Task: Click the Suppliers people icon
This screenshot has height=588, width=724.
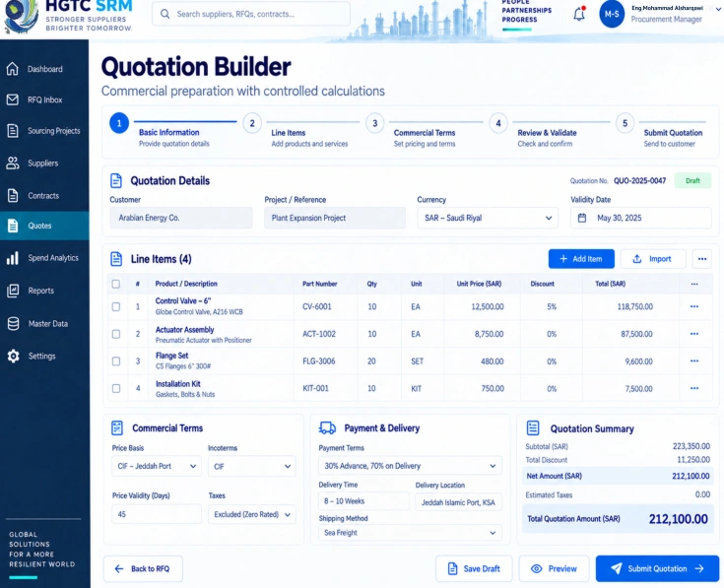Action: [x=13, y=163]
